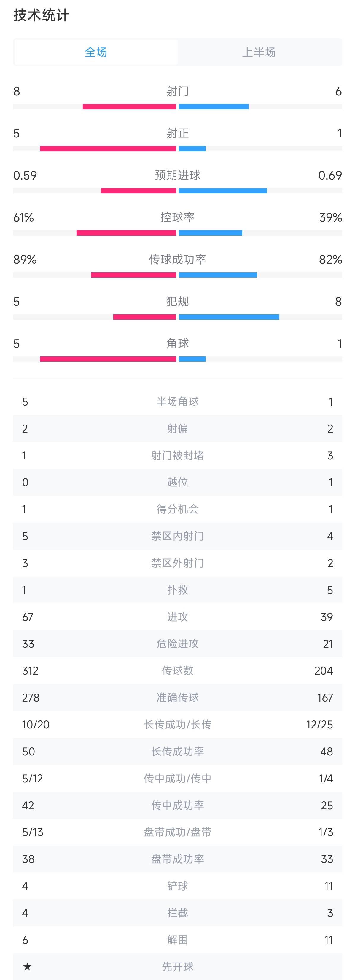Select the 长传成功/长传 row

pos(177,724)
